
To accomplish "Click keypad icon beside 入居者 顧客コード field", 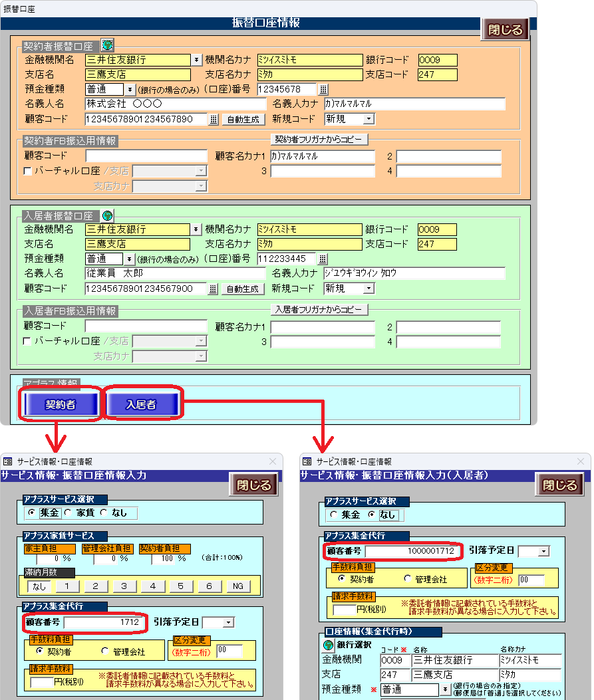I will (214, 289).
